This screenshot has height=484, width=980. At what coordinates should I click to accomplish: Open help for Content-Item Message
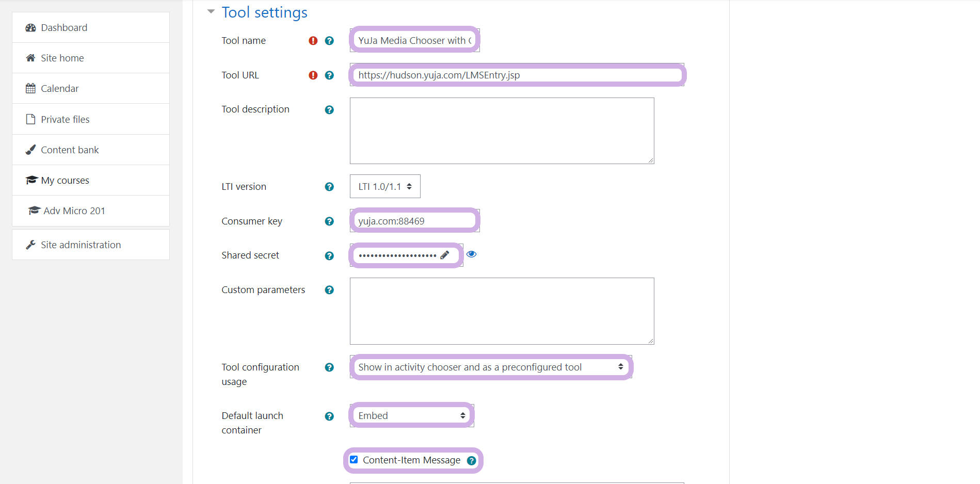471,460
